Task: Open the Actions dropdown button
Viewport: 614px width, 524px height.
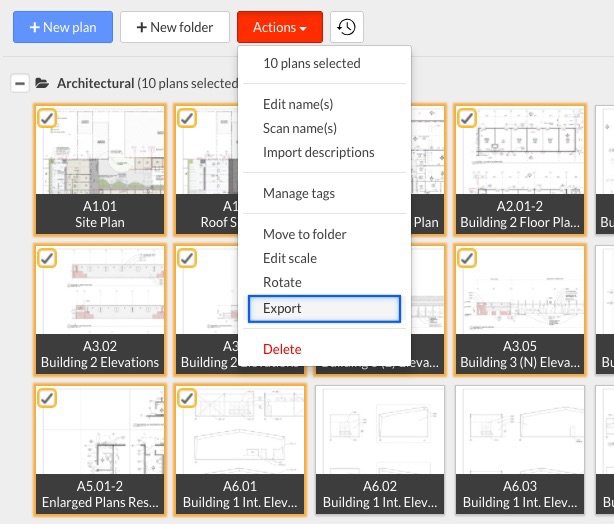Action: pyautogui.click(x=279, y=27)
